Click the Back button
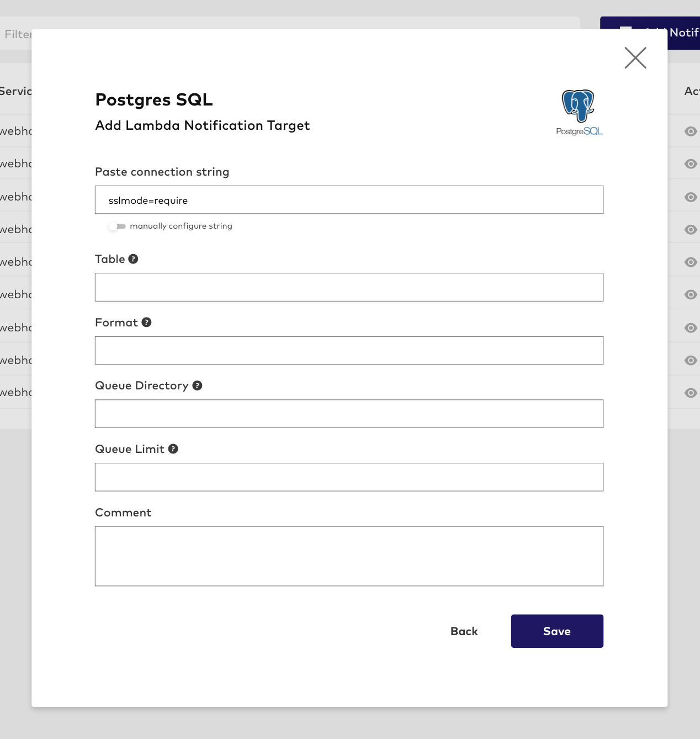700x739 pixels. click(x=464, y=631)
